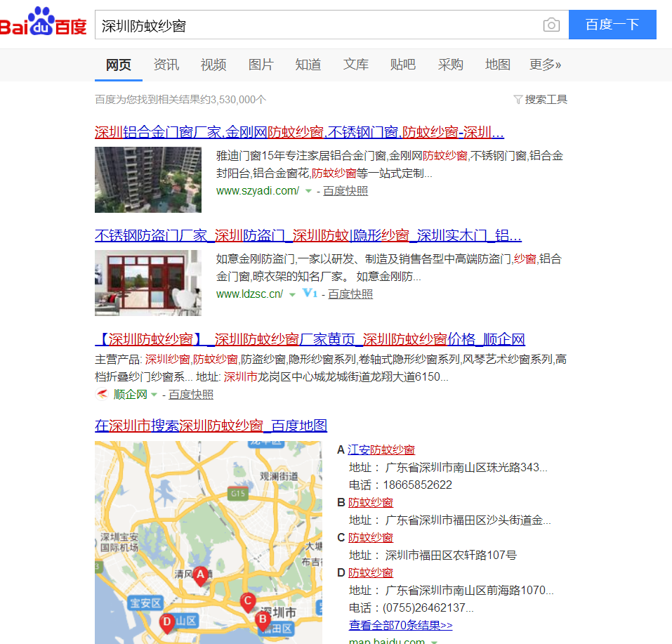672x644 pixels.
Task: Click the 百度一下 search button
Action: point(612,25)
